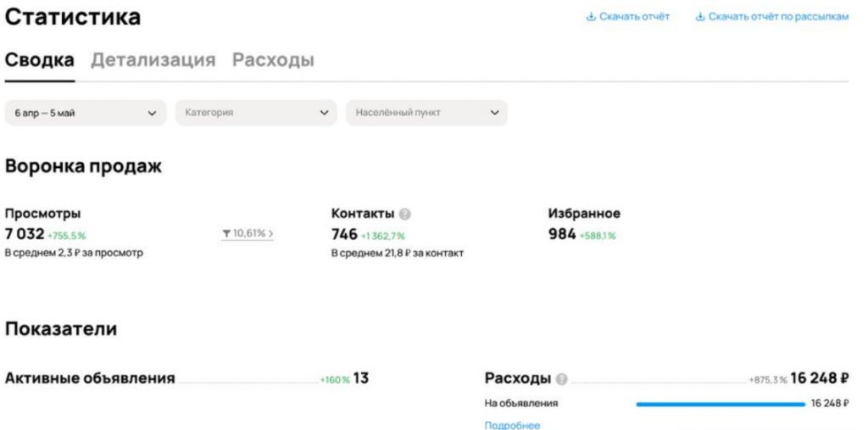This screenshot has width=868, height=430.
Task: Click the Статистика page title
Action: 73,17
